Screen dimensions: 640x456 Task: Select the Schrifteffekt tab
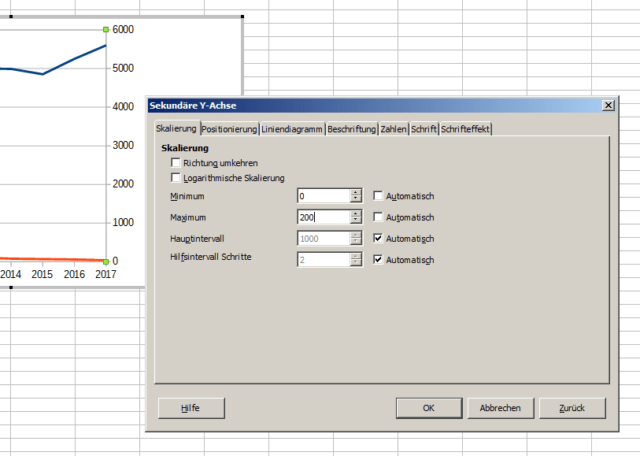(x=466, y=129)
